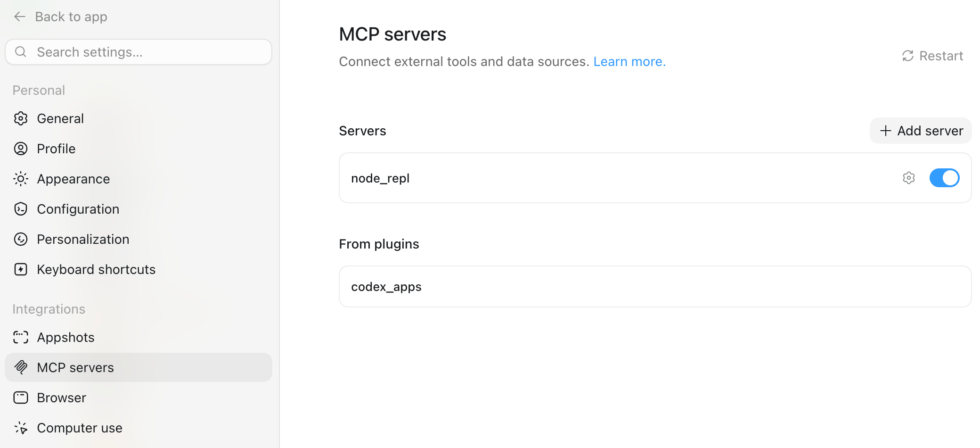Click the node_repl server name
Viewport: 980px width, 448px height.
(380, 178)
